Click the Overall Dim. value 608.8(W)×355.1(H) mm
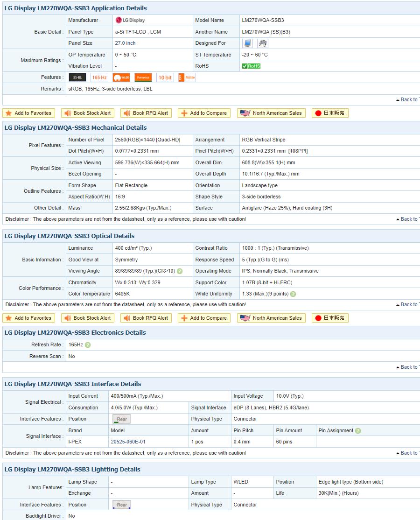 (268, 163)
